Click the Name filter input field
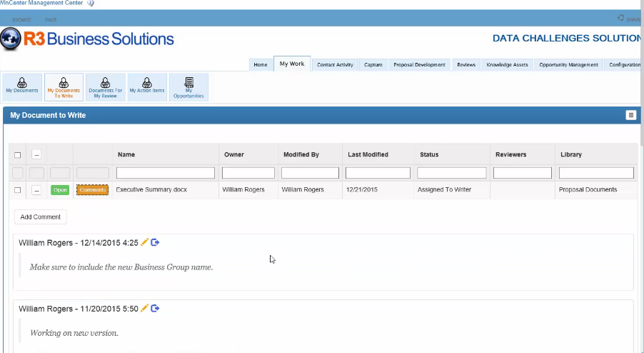This screenshot has width=644, height=353. click(166, 173)
